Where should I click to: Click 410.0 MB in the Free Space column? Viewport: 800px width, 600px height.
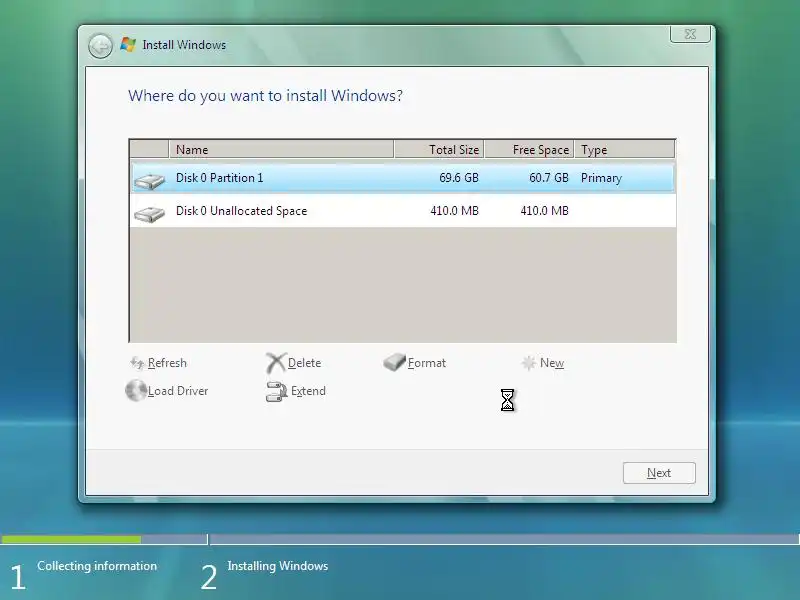coord(544,211)
